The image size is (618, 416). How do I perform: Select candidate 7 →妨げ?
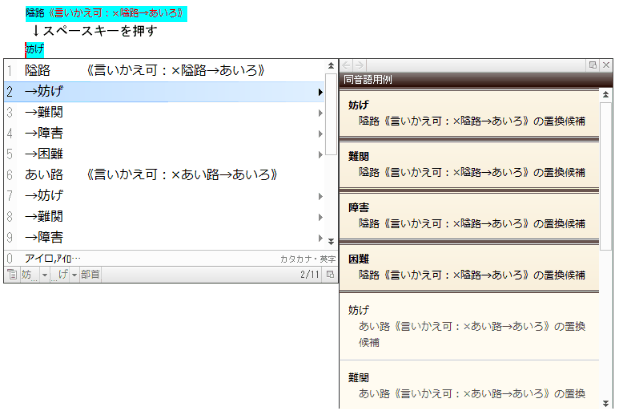pyautogui.click(x=164, y=196)
